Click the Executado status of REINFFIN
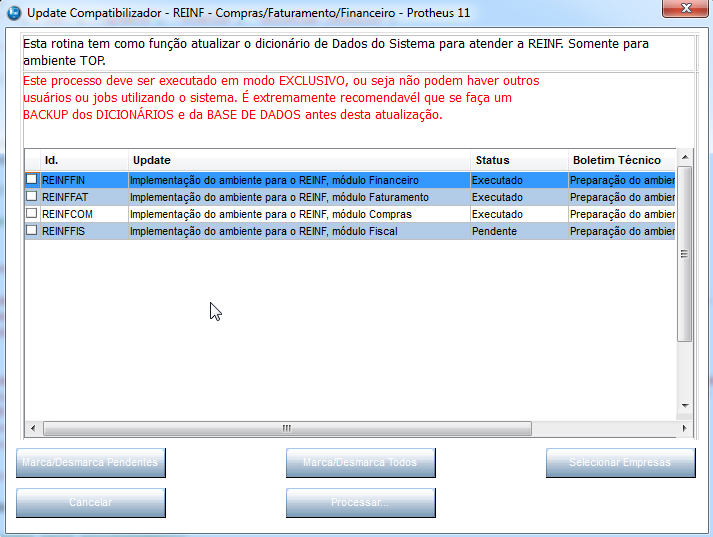The image size is (713, 537). point(519,180)
